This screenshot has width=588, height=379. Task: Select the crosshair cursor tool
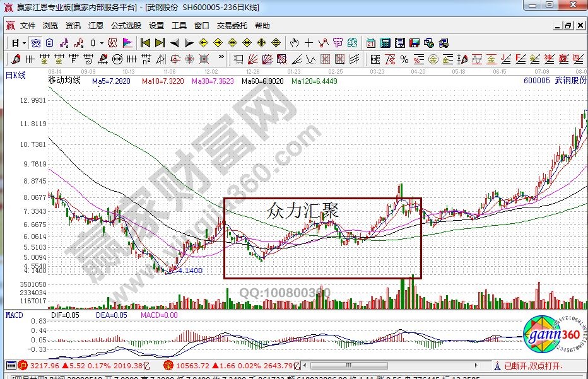click(309, 43)
